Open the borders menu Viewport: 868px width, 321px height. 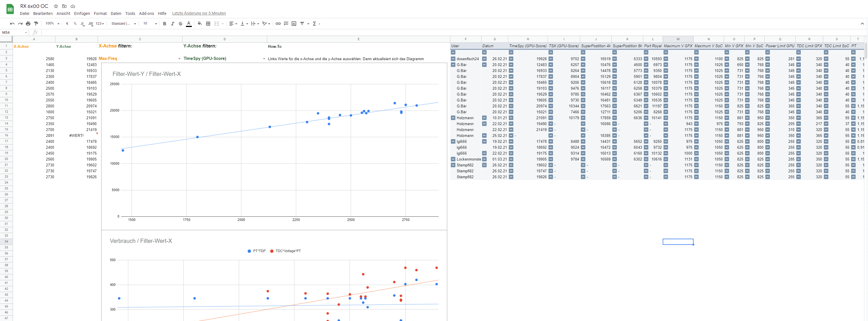[208, 24]
